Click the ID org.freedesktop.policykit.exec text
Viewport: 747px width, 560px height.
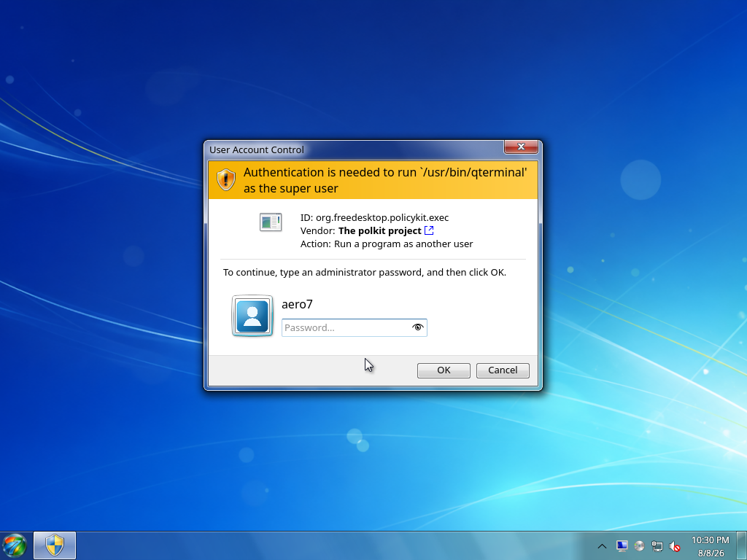(374, 217)
